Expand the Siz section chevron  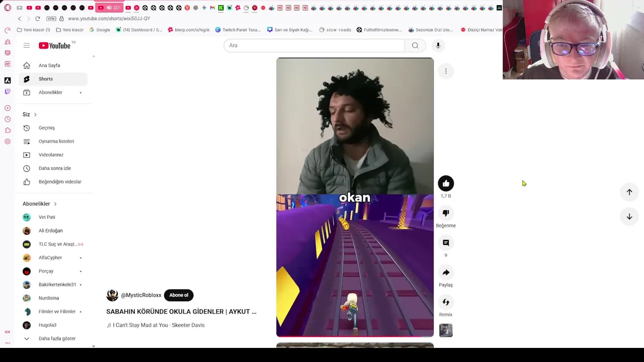(x=35, y=115)
